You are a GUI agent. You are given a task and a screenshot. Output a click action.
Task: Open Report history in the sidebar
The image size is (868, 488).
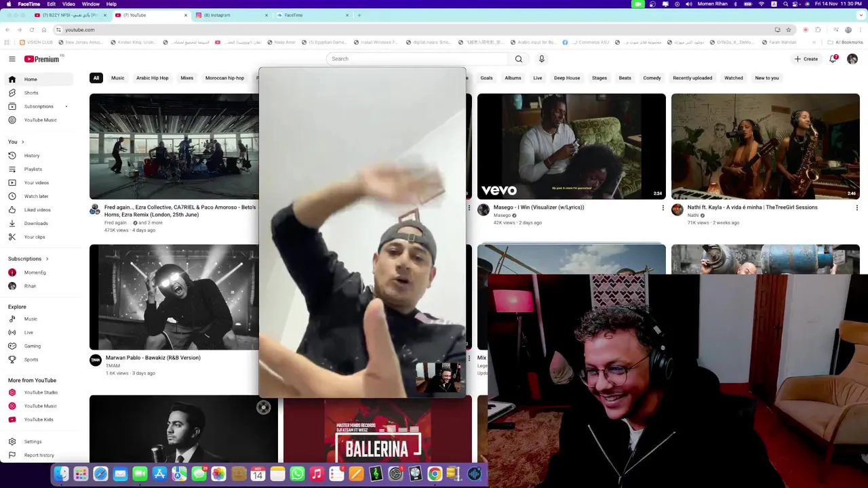click(38, 455)
